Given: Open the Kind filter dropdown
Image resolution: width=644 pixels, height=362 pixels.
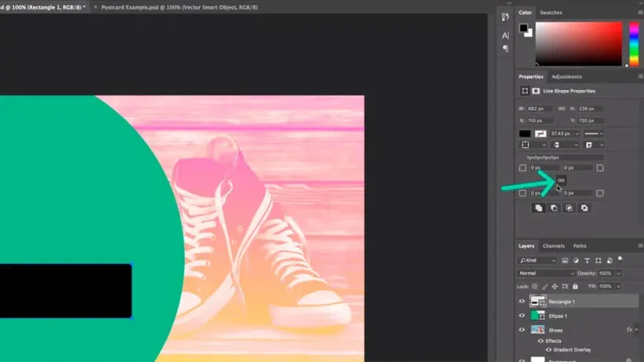Looking at the screenshot, I should (x=537, y=261).
